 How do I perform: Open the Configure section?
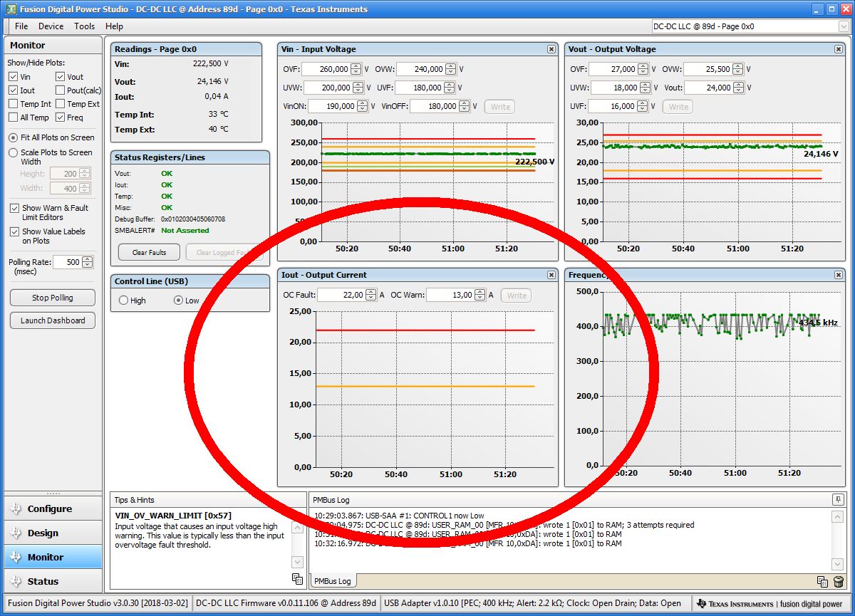(53, 508)
